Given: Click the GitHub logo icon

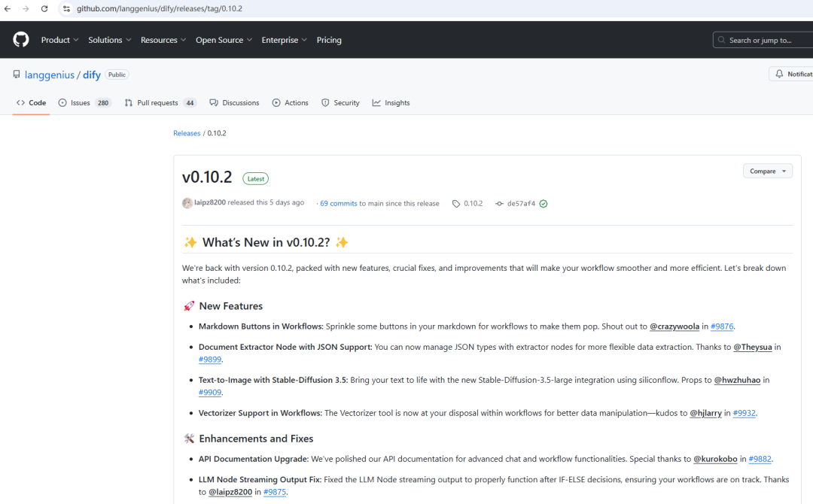Looking at the screenshot, I should point(21,40).
